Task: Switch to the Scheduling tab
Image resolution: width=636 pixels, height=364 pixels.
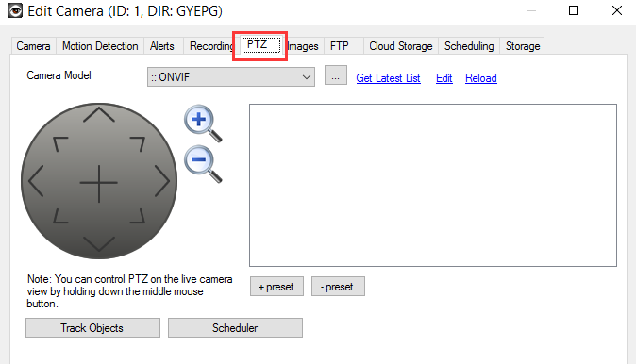Action: point(469,46)
